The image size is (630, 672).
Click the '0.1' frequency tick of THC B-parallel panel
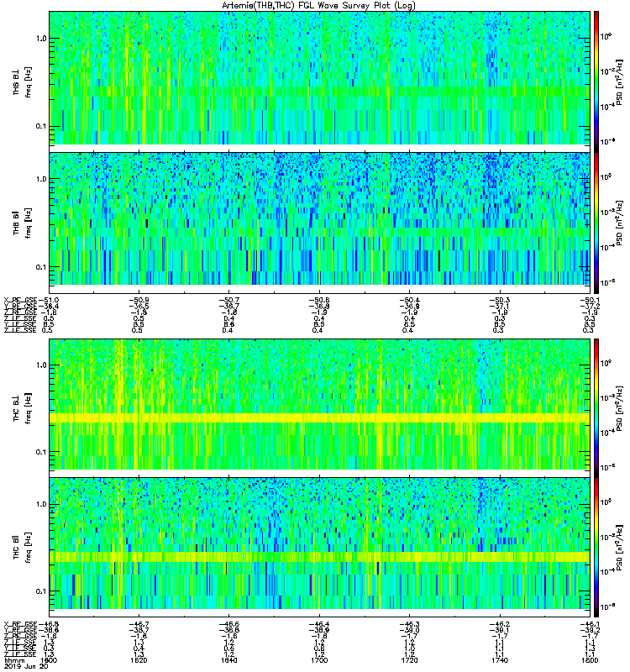coord(41,591)
